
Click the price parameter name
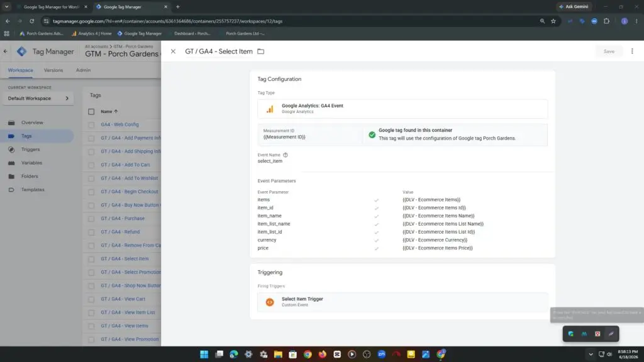pos(263,248)
